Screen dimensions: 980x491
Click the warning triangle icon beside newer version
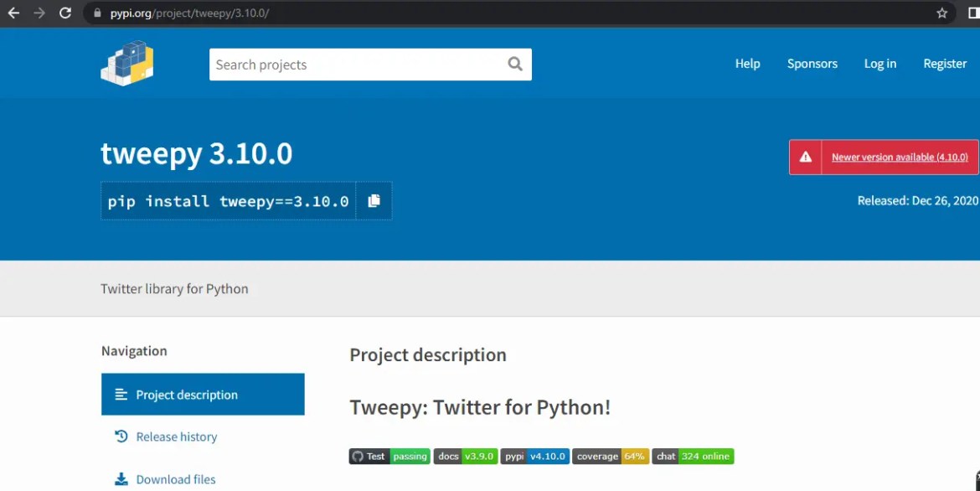click(x=806, y=157)
